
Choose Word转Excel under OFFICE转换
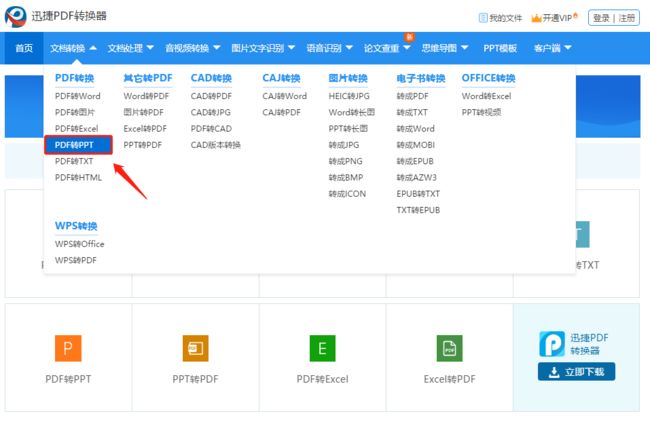click(486, 96)
